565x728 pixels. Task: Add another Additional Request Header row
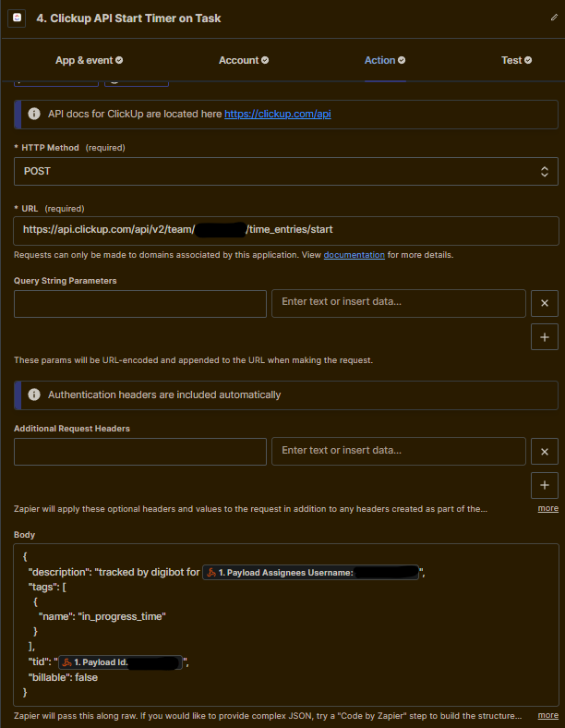(x=545, y=485)
